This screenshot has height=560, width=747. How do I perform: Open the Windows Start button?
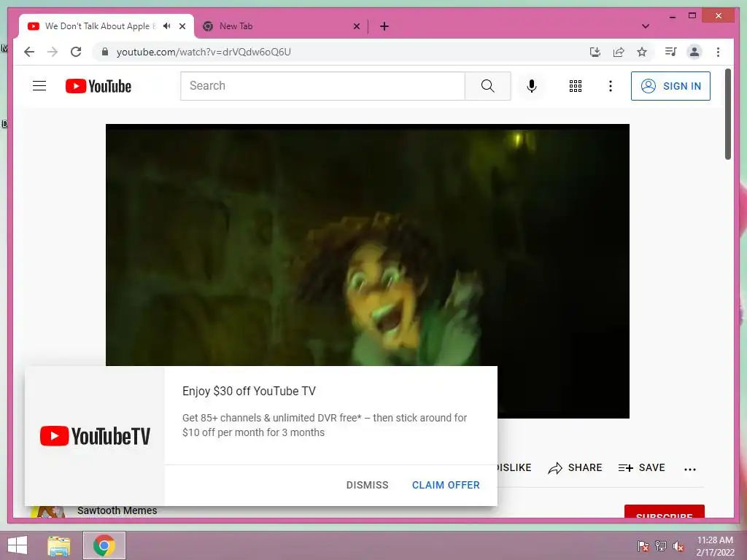[18, 545]
